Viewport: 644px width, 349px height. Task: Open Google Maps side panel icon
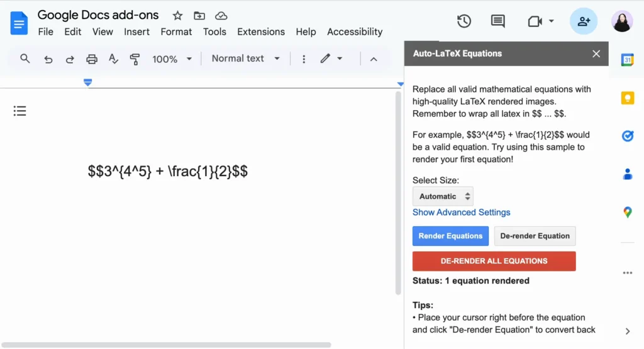(628, 213)
